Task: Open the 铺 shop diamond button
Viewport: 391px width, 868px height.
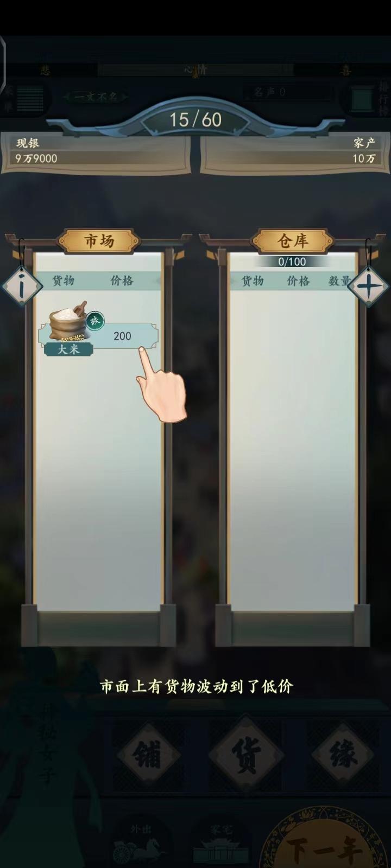Action: [148, 755]
